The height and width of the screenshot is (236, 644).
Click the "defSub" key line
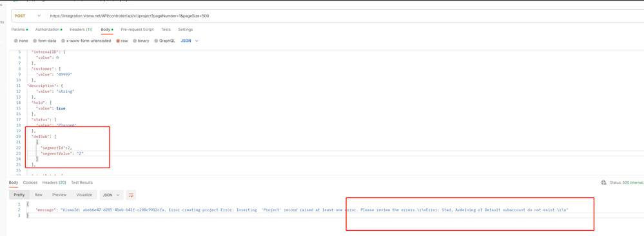coord(44,136)
